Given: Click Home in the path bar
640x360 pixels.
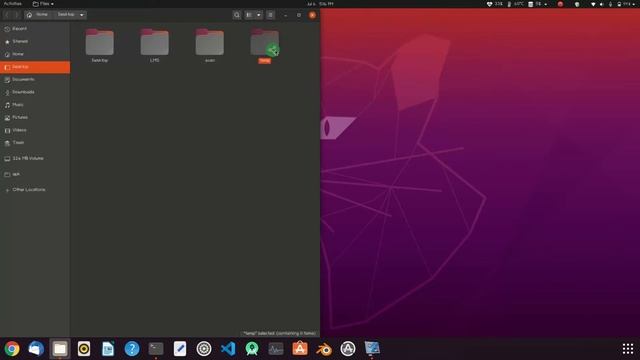Looking at the screenshot, I should (x=38, y=15).
